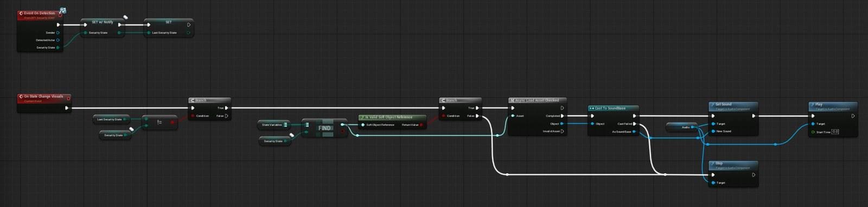Image resolution: width=868 pixels, height=207 pixels.
Task: Click Security State pin on Event On Detection
Action: tap(58, 48)
